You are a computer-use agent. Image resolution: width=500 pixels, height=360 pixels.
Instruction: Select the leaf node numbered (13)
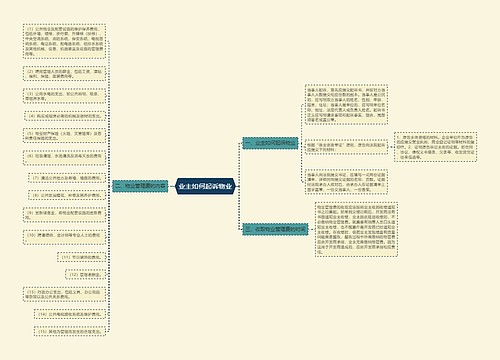(x=64, y=294)
